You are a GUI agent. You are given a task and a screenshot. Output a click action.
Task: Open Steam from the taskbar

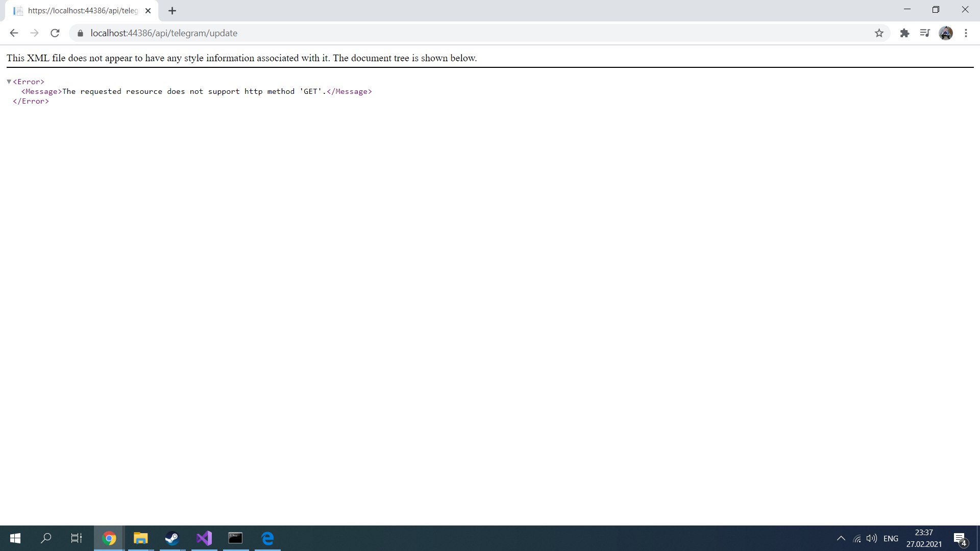click(x=172, y=538)
